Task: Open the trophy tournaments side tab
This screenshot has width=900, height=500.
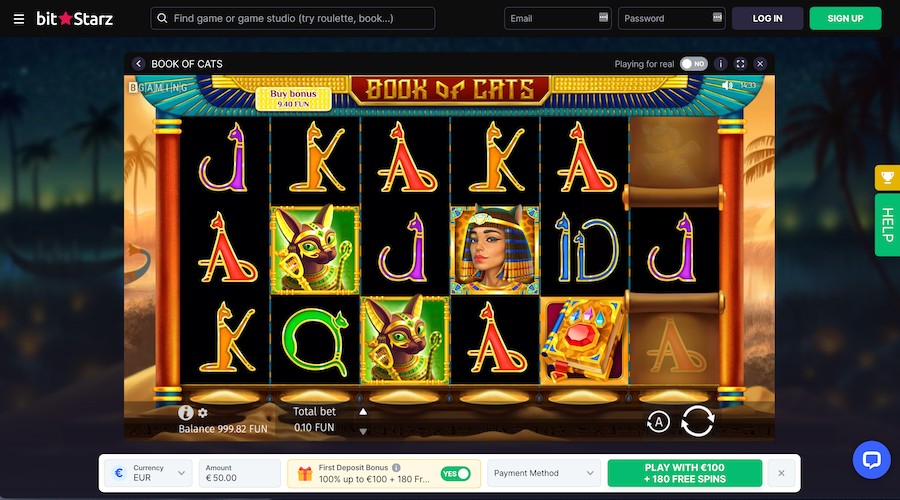Action: [887, 178]
